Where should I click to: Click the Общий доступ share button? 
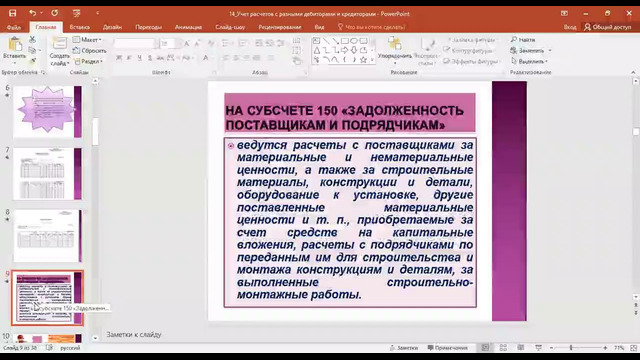(608, 27)
